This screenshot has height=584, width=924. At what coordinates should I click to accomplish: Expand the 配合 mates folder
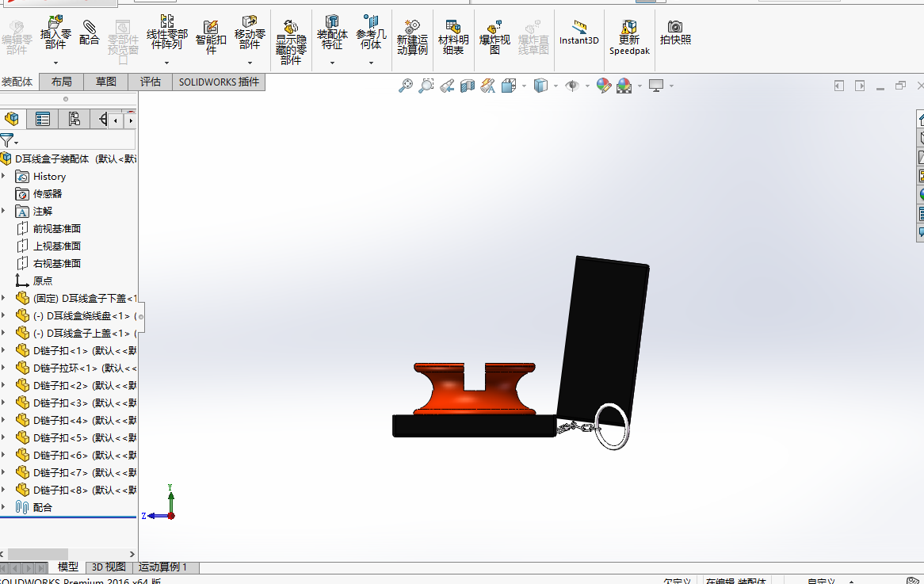(x=3, y=507)
